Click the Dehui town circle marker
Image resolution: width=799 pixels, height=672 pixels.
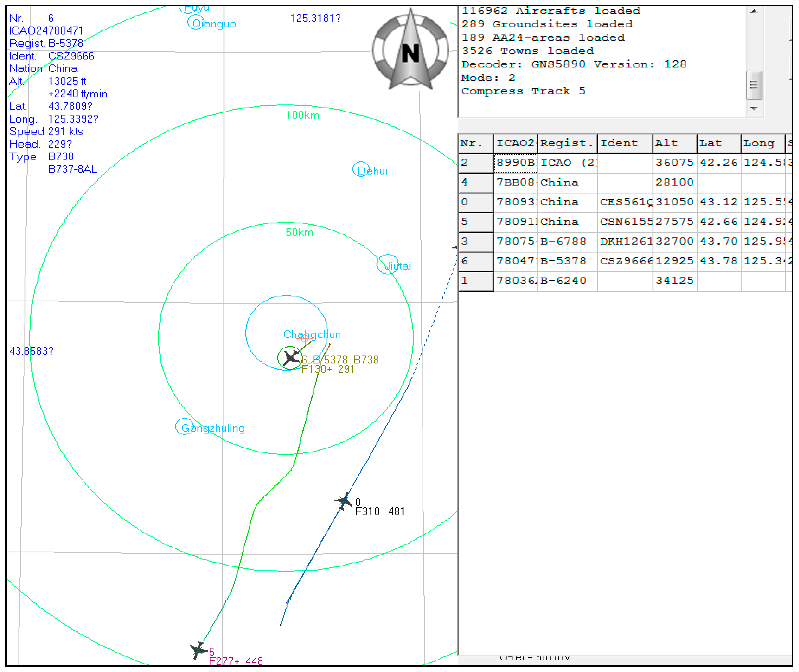click(361, 170)
